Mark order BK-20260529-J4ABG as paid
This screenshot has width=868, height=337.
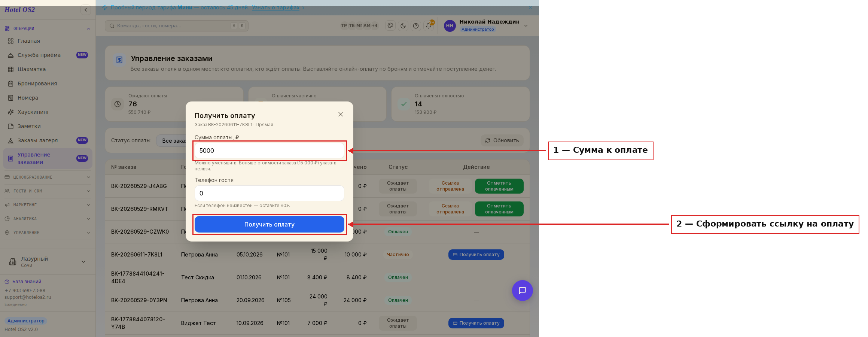click(499, 186)
